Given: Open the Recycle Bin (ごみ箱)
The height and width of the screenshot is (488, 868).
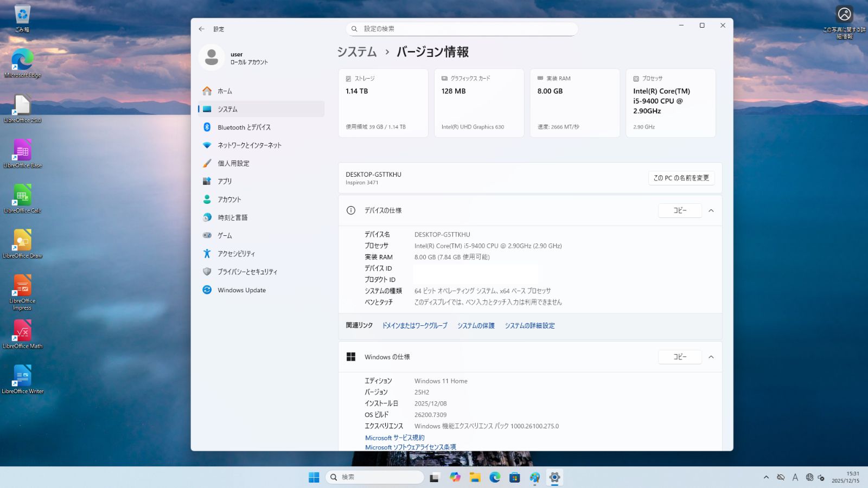Looking at the screenshot, I should (x=22, y=14).
